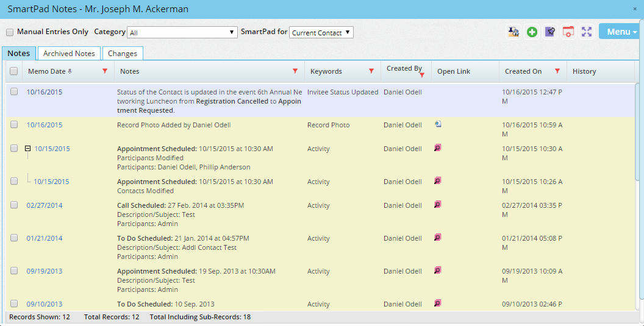
Task: Click 'Total Including Sub-Records: 18' status text
Action: [x=200, y=317]
